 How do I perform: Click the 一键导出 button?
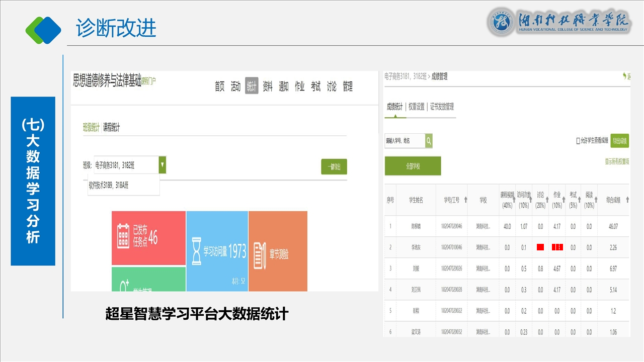click(x=334, y=167)
